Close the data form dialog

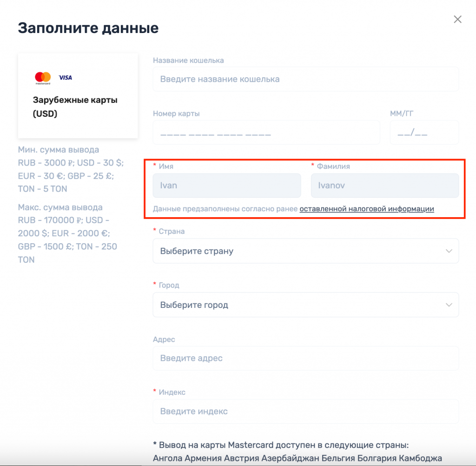[x=458, y=19]
